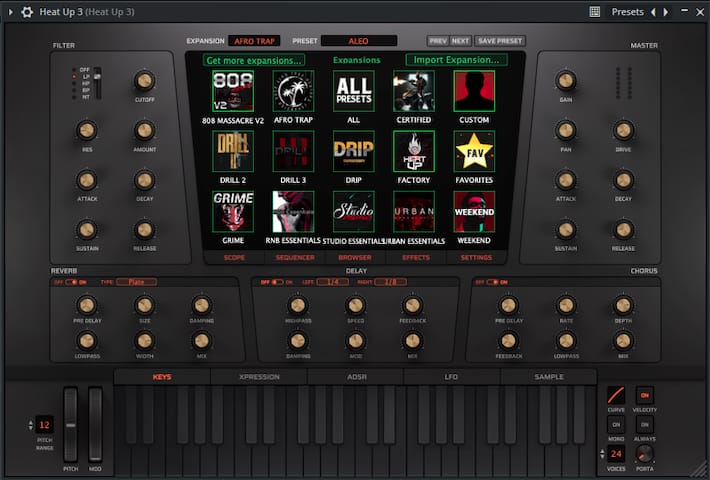The width and height of the screenshot is (710, 480).
Task: Click the filter type selector switch
Action: click(97, 83)
